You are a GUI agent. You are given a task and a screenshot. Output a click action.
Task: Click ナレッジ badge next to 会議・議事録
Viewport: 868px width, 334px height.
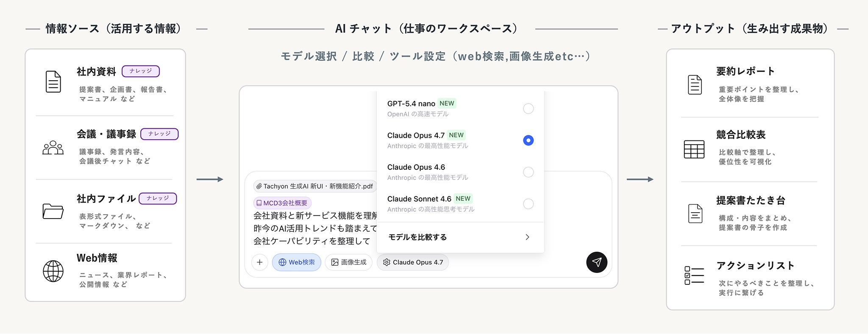pos(159,134)
